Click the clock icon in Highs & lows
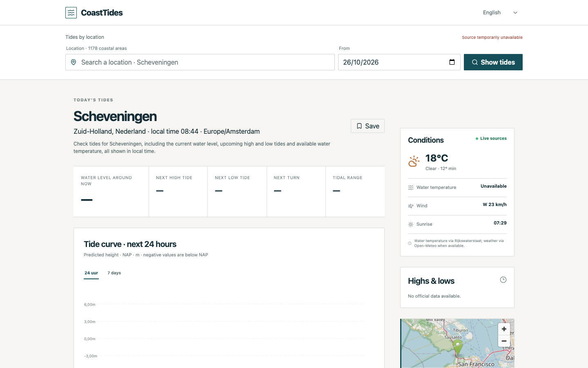 (503, 280)
